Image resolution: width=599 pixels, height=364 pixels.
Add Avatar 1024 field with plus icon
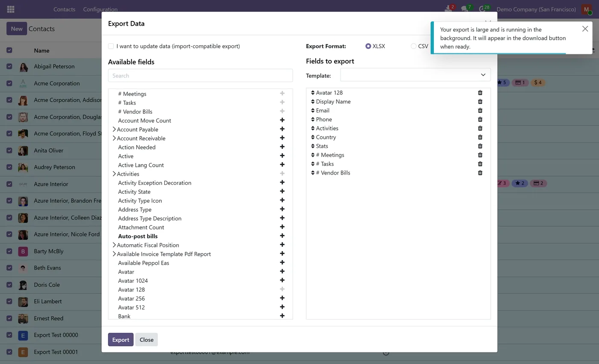pyautogui.click(x=282, y=280)
